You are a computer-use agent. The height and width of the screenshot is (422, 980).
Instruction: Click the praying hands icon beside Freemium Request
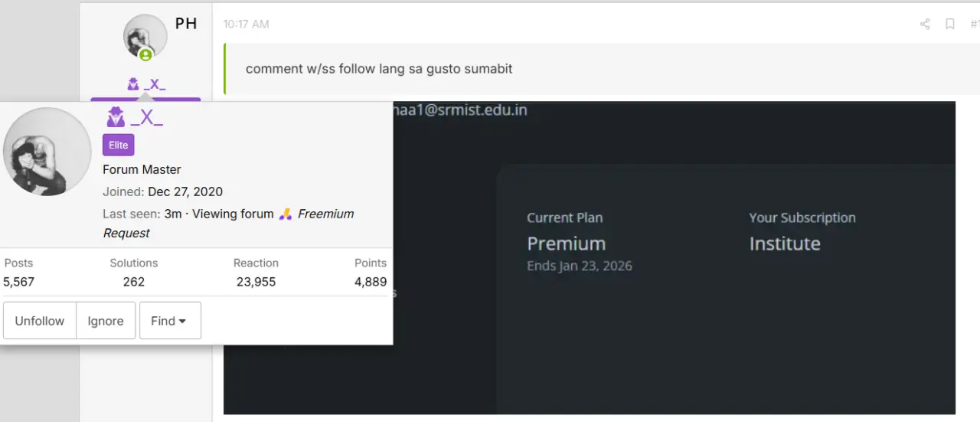(286, 214)
